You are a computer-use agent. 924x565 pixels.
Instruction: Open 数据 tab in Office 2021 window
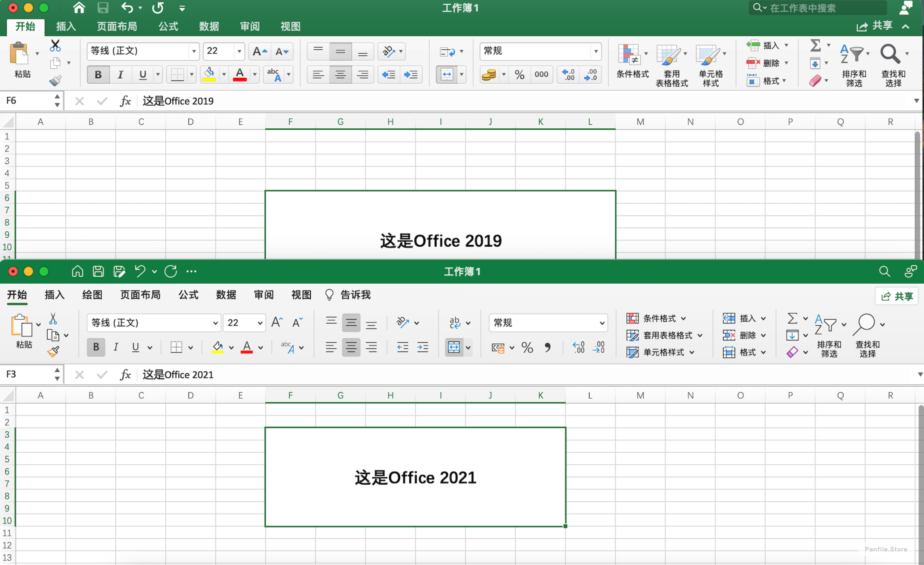(226, 295)
